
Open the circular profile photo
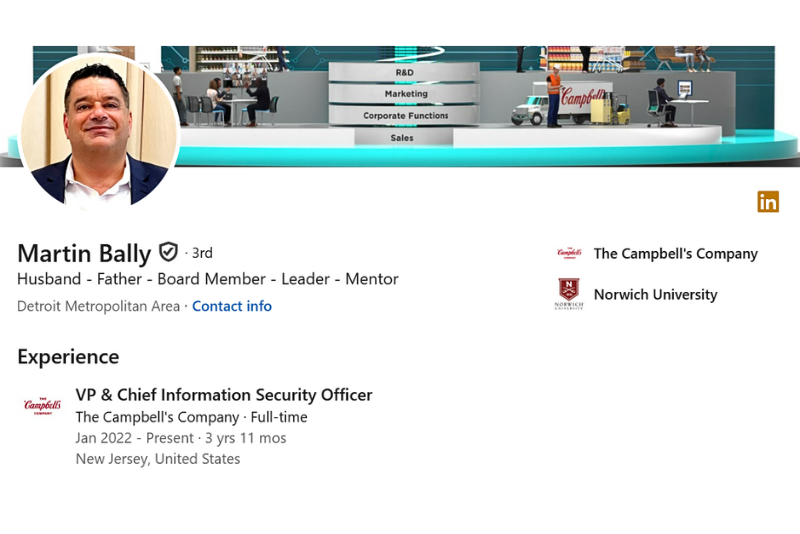click(x=99, y=130)
